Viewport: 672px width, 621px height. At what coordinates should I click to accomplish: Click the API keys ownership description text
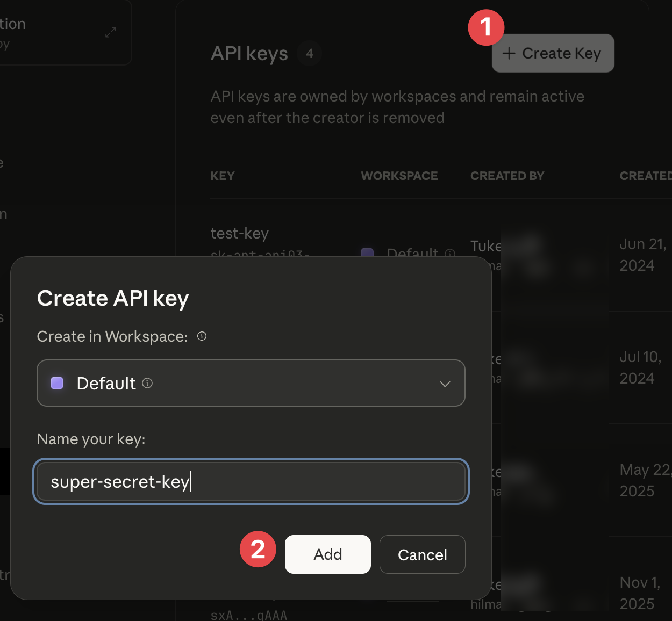397,107
